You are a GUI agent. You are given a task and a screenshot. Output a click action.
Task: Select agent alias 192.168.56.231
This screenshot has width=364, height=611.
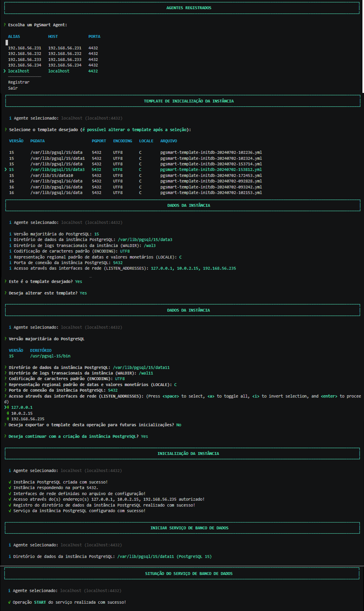tap(24, 48)
